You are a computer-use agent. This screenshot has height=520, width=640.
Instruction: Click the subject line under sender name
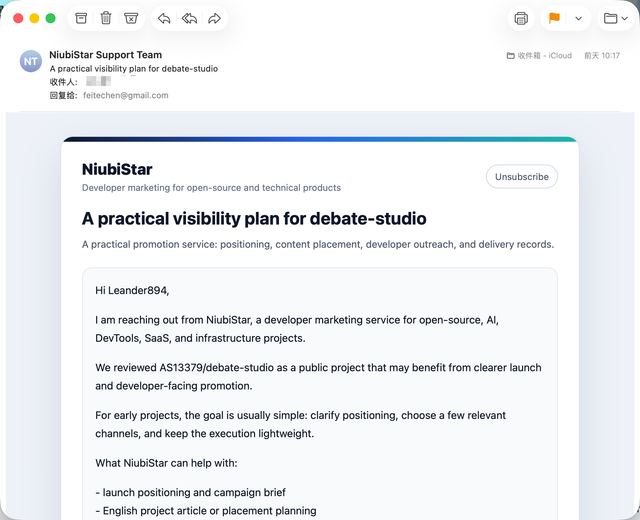pos(134,69)
